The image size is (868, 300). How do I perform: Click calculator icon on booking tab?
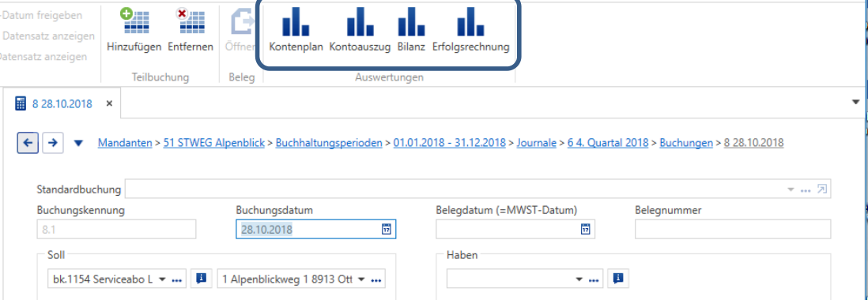tap(21, 104)
